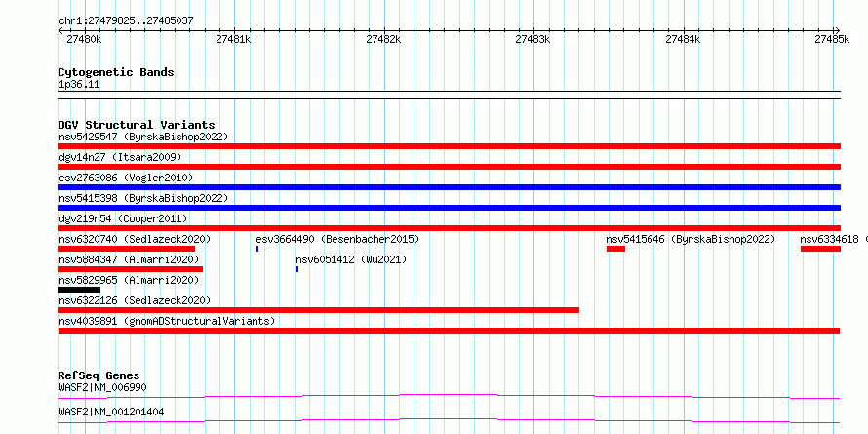This screenshot has width=868, height=434.
Task: Open the WASF2|NM_006990 gene label
Action: coord(102,387)
